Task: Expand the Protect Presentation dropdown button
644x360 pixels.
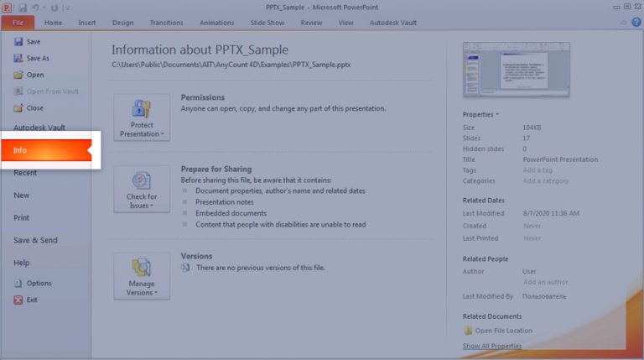Action: (142, 117)
